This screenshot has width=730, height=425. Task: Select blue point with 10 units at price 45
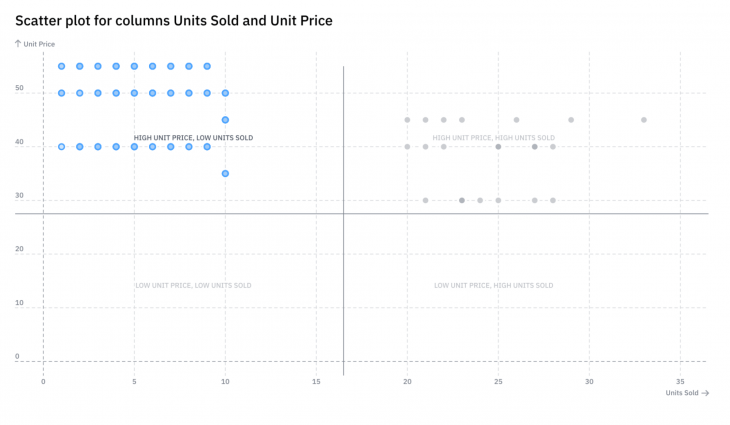(x=225, y=120)
